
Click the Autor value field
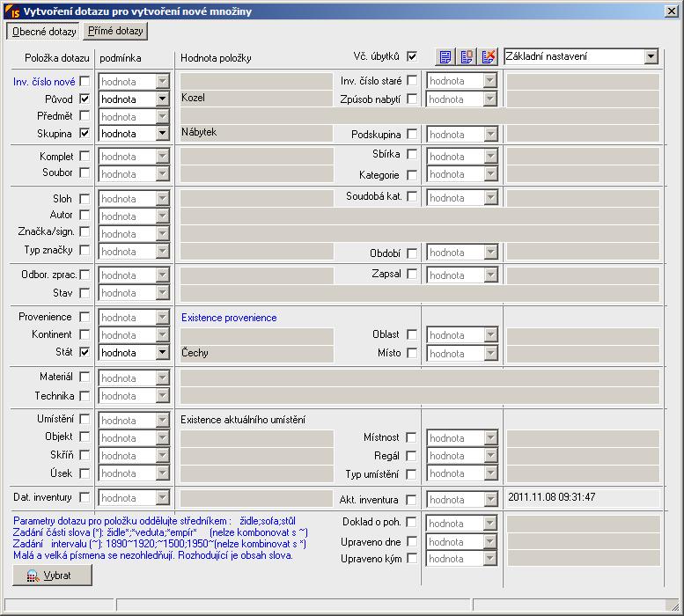420,216
